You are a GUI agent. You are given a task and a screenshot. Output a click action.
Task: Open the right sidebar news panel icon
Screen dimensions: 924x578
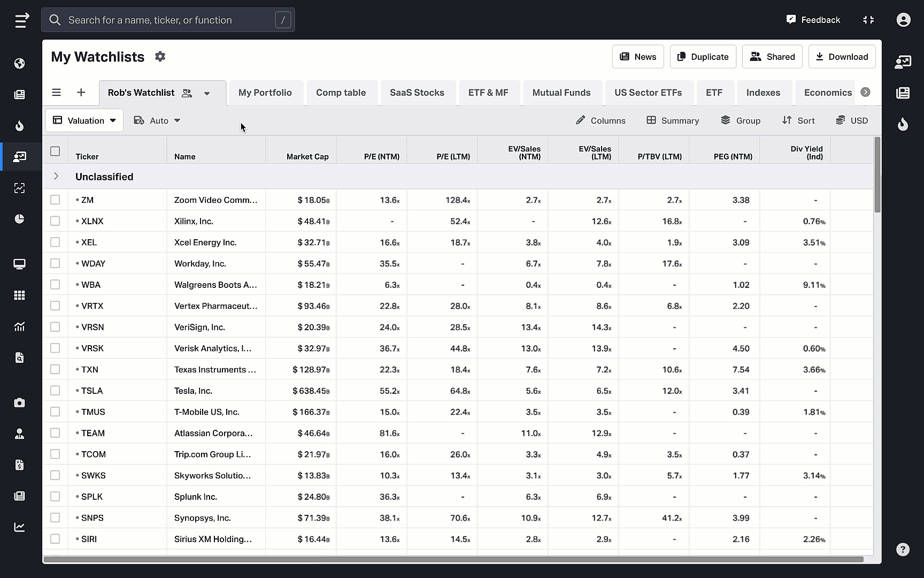pos(903,93)
